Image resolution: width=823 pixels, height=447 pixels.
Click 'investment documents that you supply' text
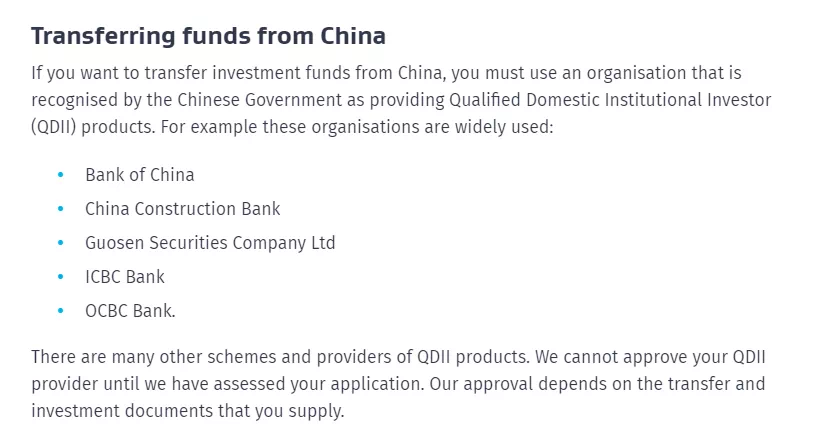187,411
